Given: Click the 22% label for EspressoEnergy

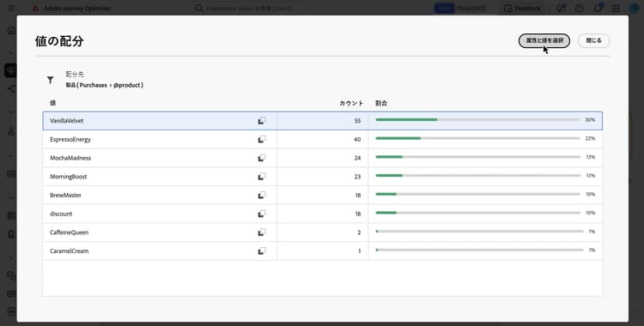Looking at the screenshot, I should pyautogui.click(x=590, y=138).
